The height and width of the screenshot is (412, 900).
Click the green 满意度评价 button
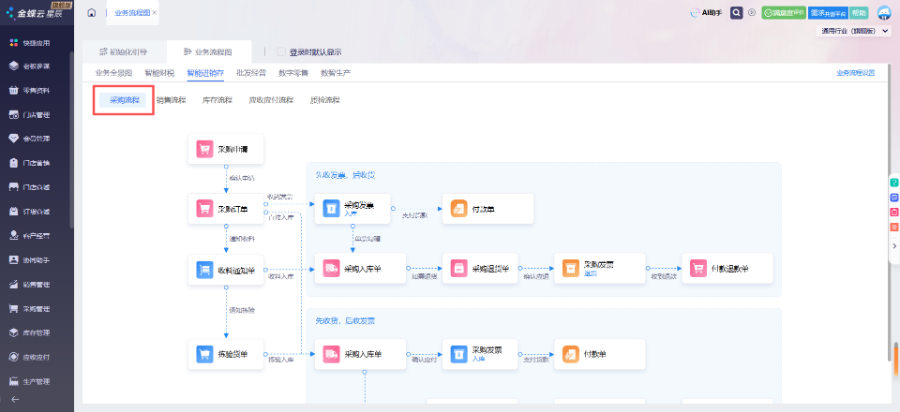[783, 13]
